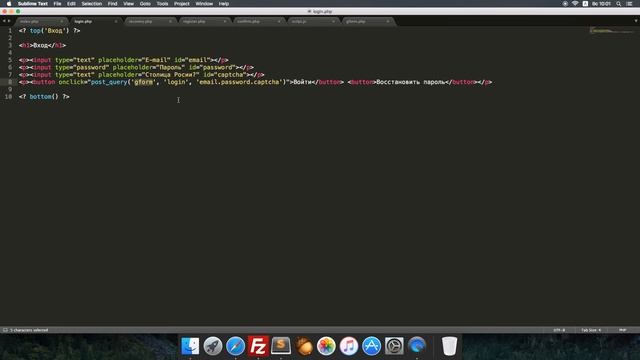Image resolution: width=640 pixels, height=360 pixels.
Task: Open the File menu
Action: coord(58,4)
